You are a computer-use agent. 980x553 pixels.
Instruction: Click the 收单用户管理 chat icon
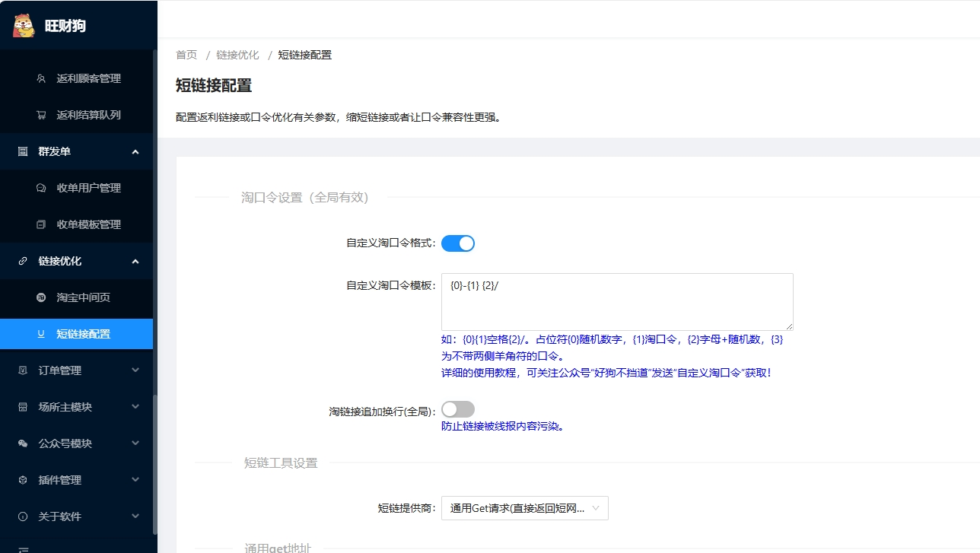[41, 188]
